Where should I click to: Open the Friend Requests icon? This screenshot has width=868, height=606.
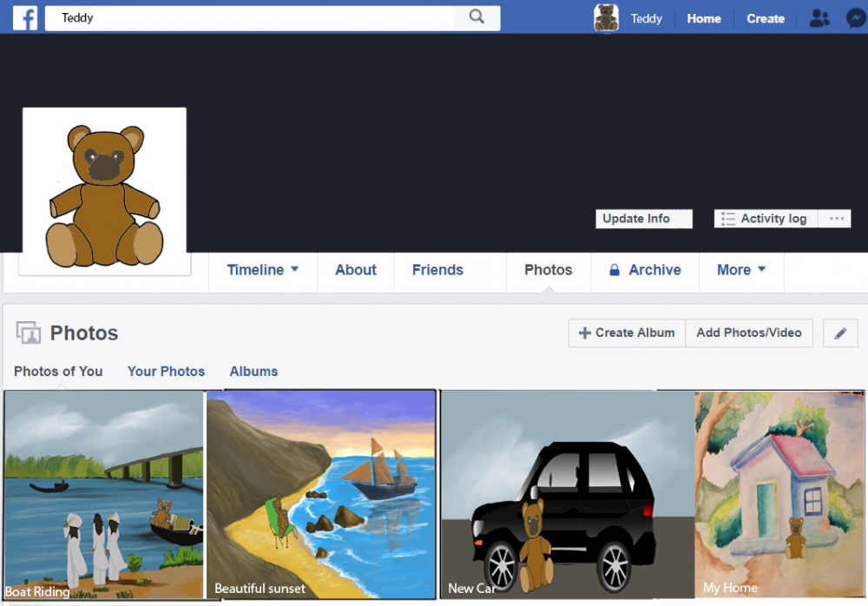tap(819, 18)
